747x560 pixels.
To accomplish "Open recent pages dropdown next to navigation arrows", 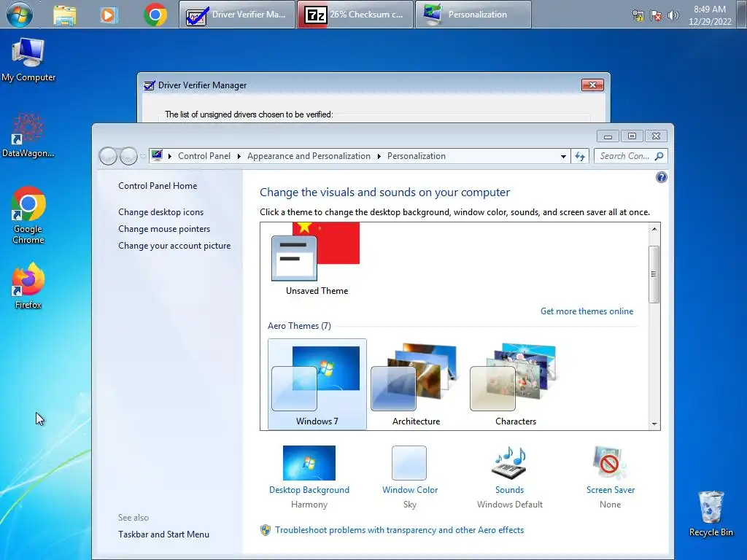I will click(143, 156).
